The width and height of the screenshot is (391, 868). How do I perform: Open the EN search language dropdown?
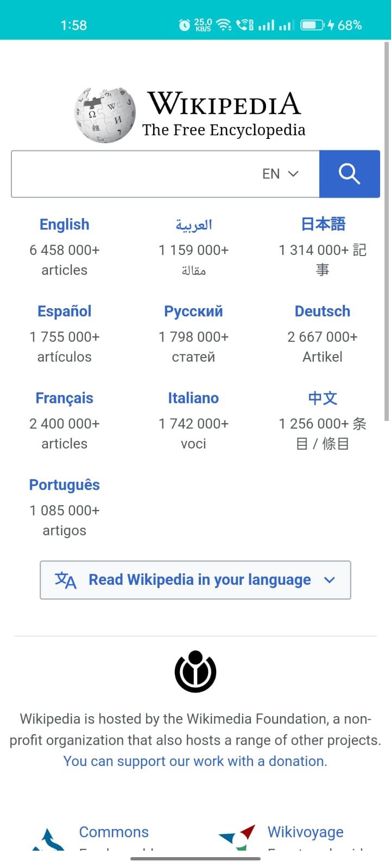click(x=280, y=174)
